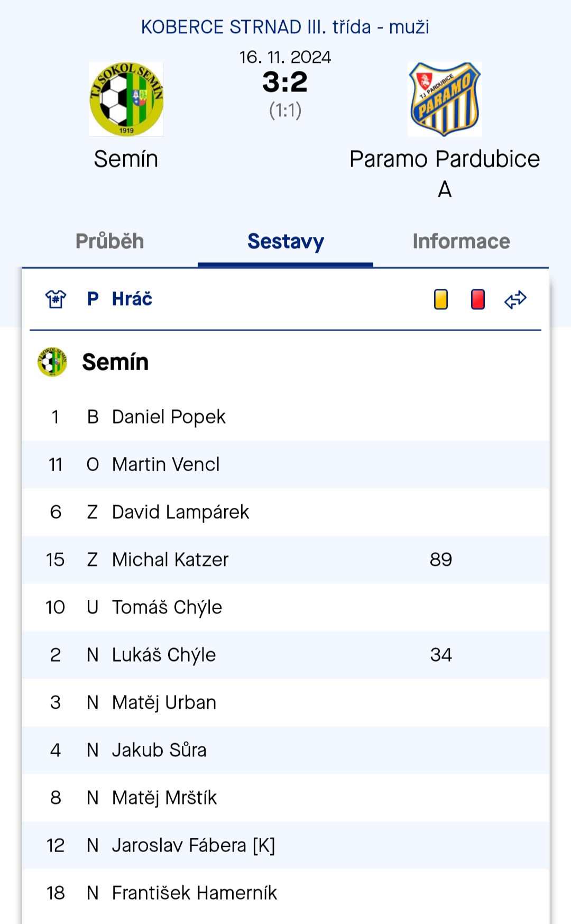Image resolution: width=571 pixels, height=924 pixels.
Task: Click the red card column icon
Action: (x=478, y=299)
